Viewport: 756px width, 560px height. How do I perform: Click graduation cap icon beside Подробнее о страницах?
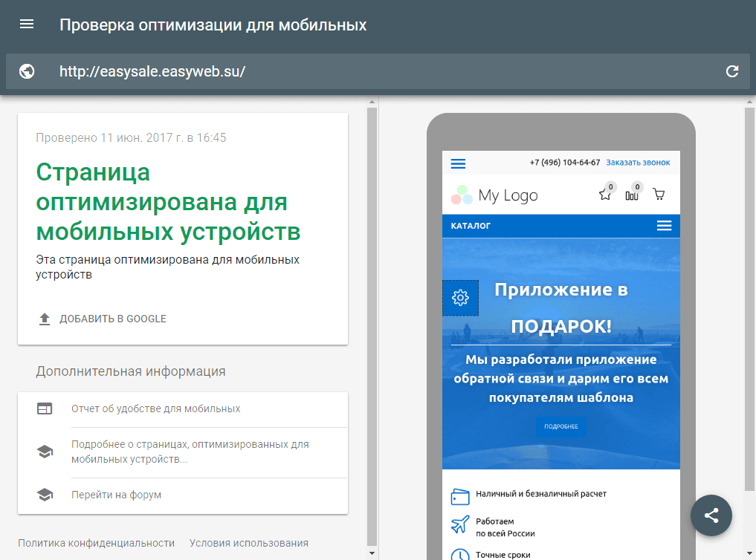[45, 452]
